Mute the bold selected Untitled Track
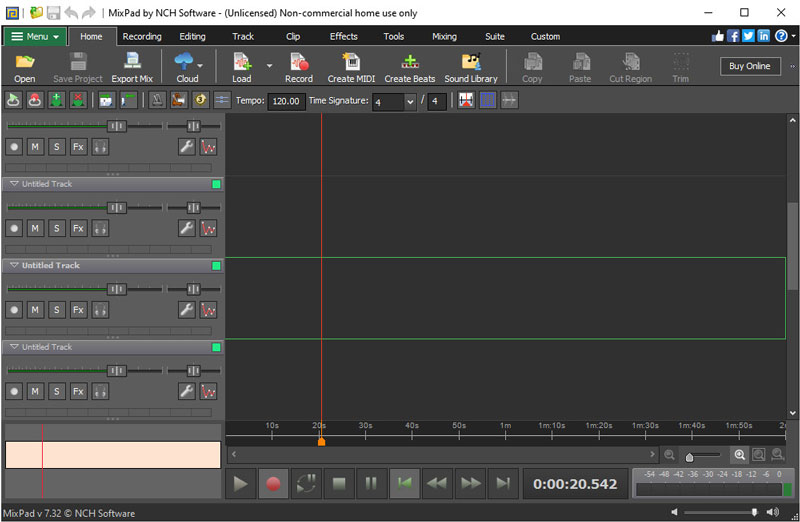Image resolution: width=800 pixels, height=522 pixels. click(35, 309)
